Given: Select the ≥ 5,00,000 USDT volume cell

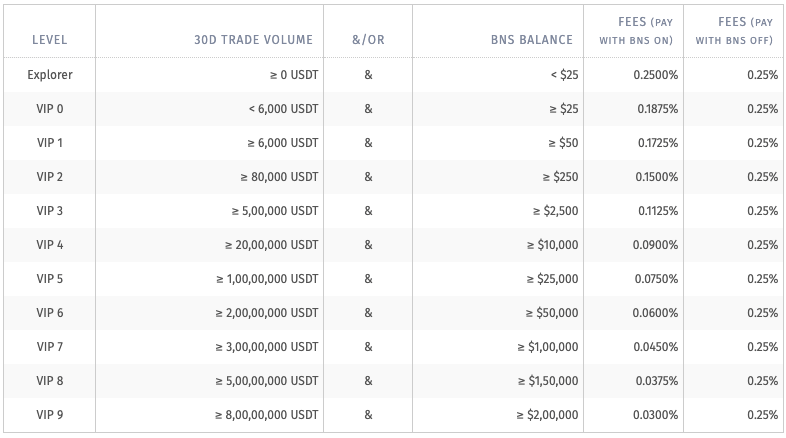Looking at the screenshot, I should 275,211.
